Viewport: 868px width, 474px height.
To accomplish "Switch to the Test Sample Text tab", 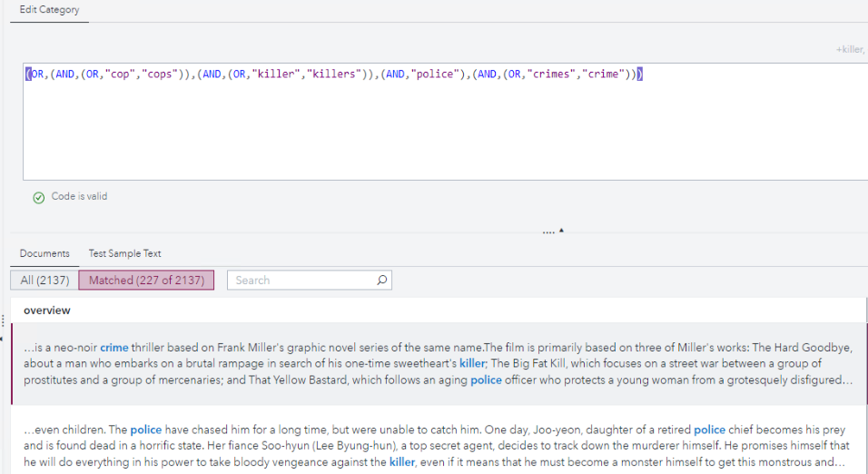I will click(x=124, y=253).
